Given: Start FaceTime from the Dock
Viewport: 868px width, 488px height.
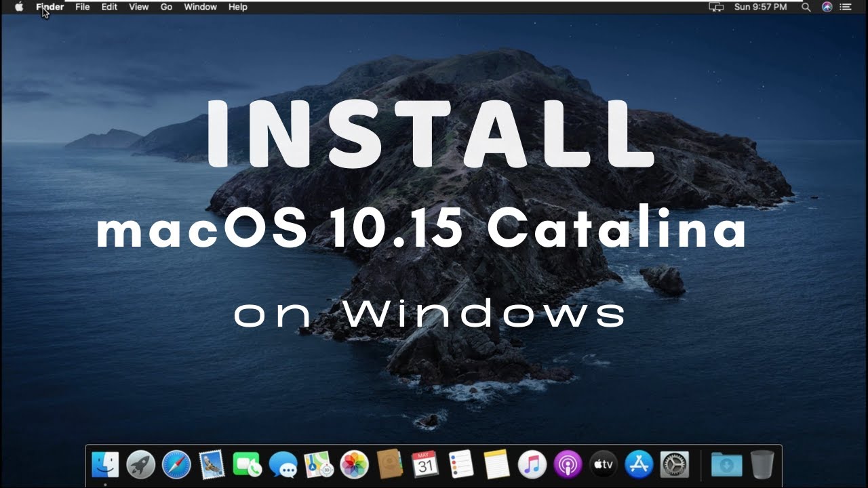Looking at the screenshot, I should pos(247,465).
